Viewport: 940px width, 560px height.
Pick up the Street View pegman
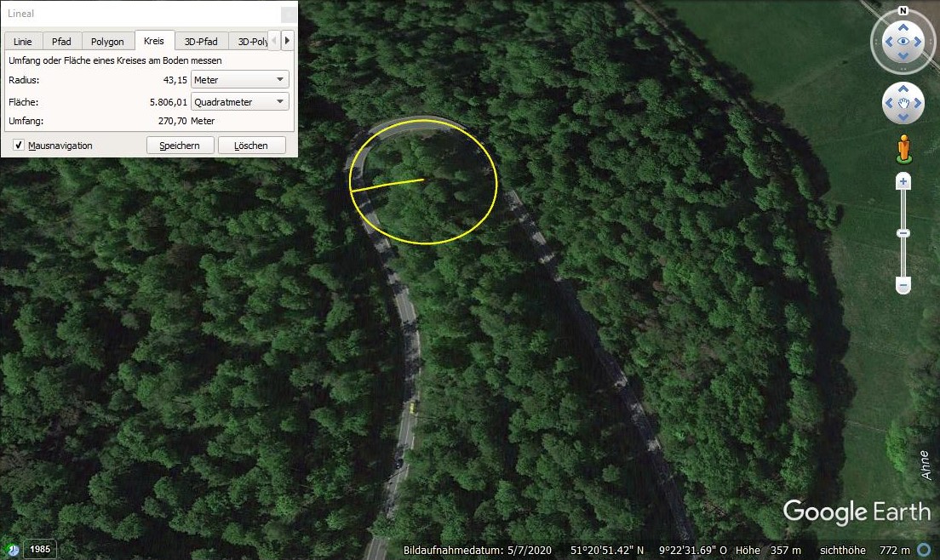pos(903,149)
